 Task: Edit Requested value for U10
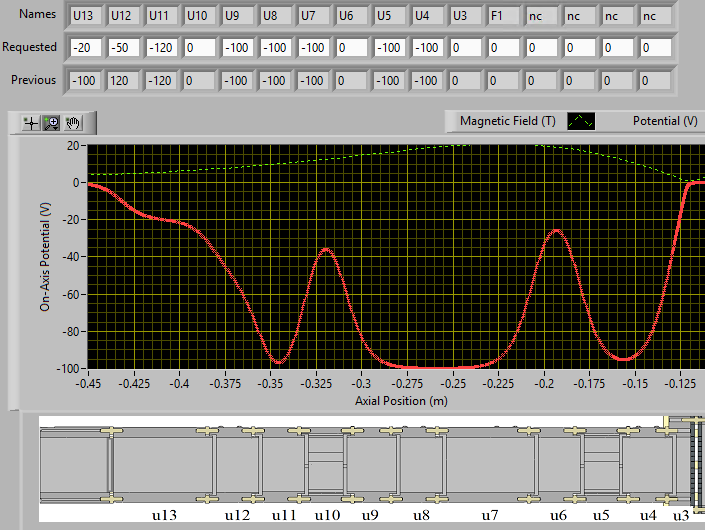(x=200, y=48)
